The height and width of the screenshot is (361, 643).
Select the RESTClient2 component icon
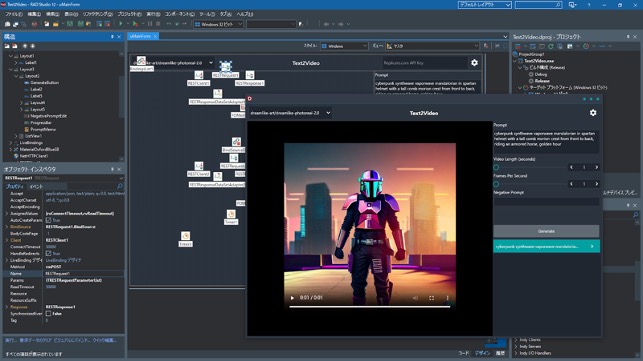click(x=199, y=166)
